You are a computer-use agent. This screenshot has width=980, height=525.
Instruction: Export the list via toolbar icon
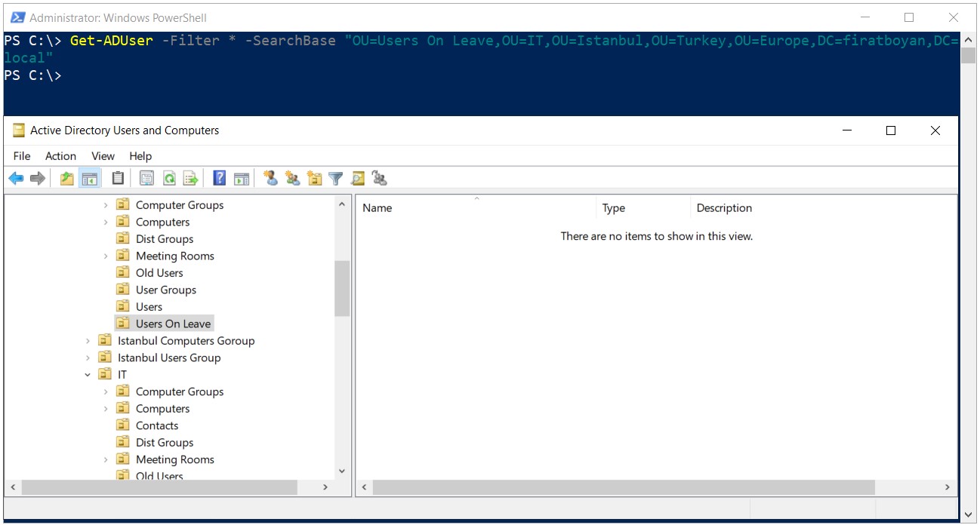[x=191, y=179]
